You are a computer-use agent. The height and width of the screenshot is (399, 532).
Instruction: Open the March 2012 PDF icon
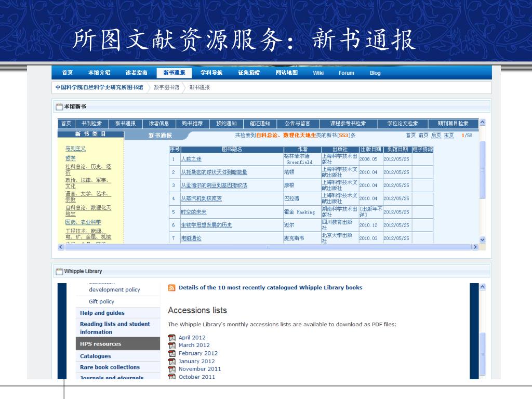click(x=172, y=345)
